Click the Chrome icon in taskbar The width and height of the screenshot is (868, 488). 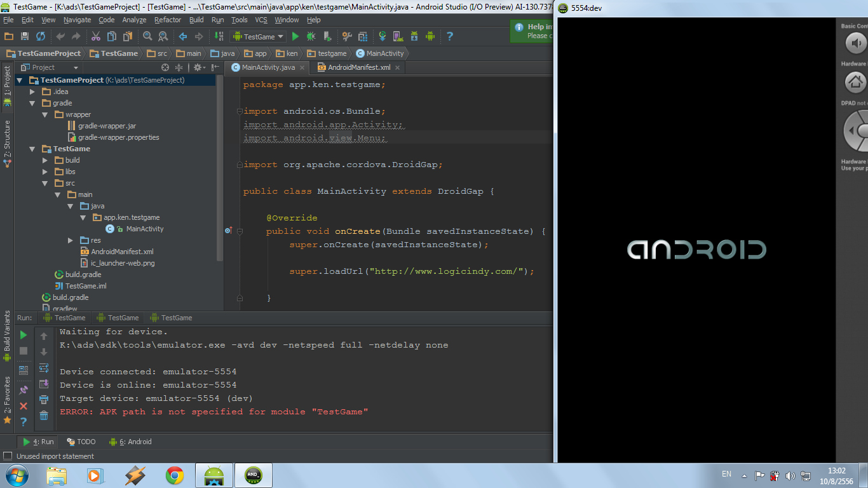175,475
